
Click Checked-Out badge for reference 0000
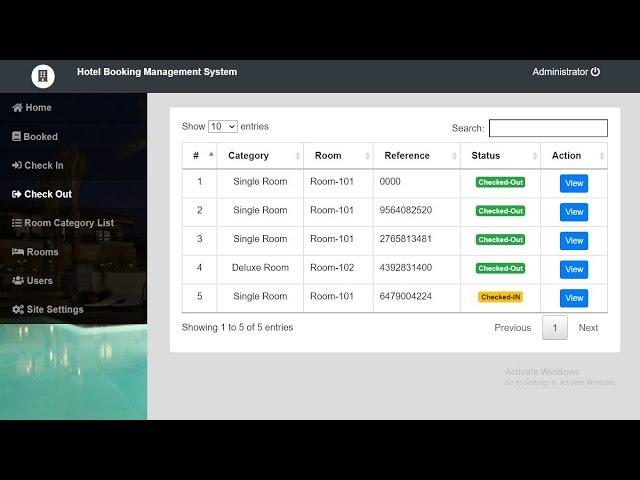tap(500, 182)
